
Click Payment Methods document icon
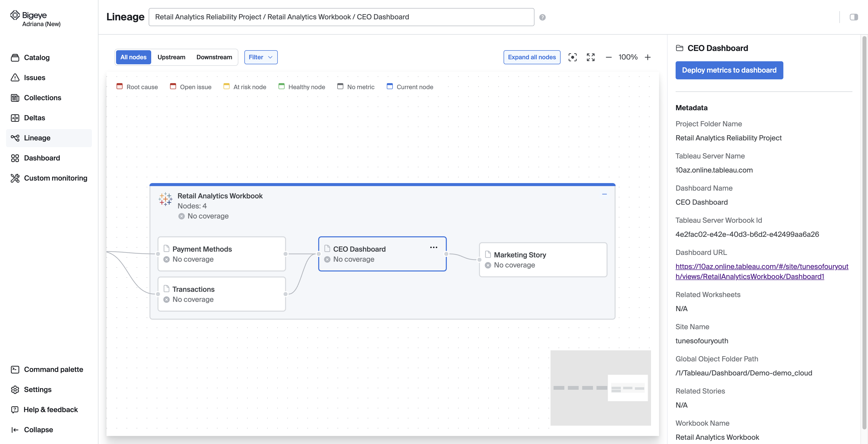coord(166,249)
